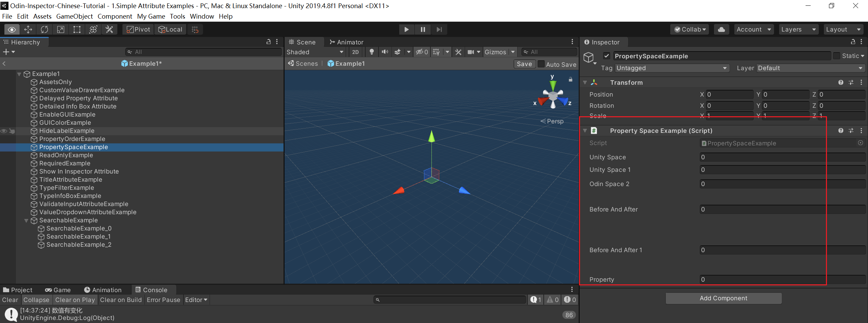
Task: Toggle Error Pause in Console
Action: click(x=163, y=300)
